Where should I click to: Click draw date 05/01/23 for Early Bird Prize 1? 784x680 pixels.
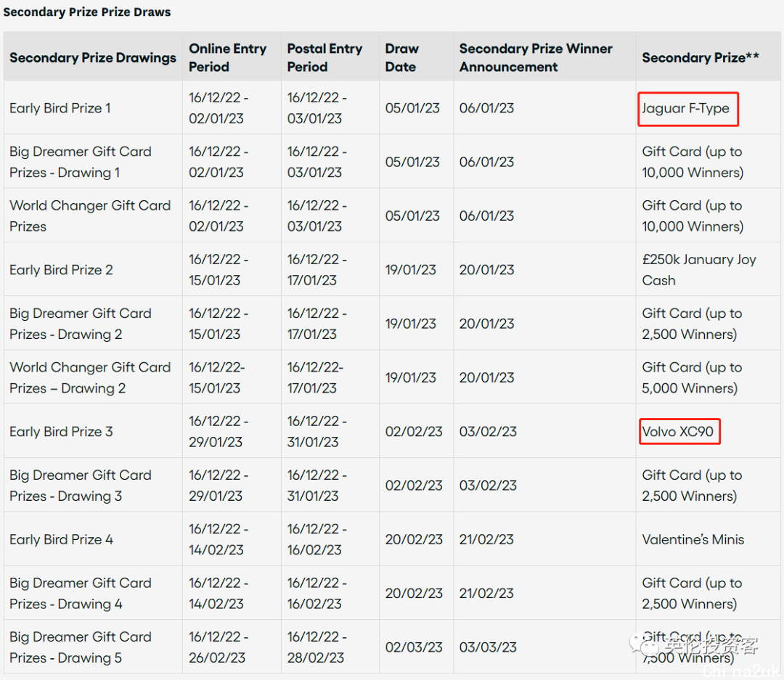[412, 108]
